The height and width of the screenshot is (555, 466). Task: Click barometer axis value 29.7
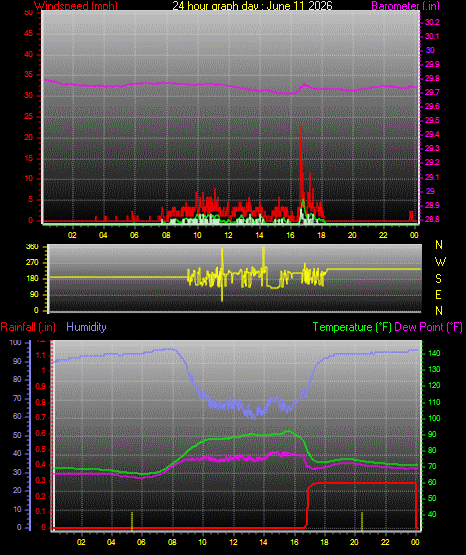click(432, 92)
